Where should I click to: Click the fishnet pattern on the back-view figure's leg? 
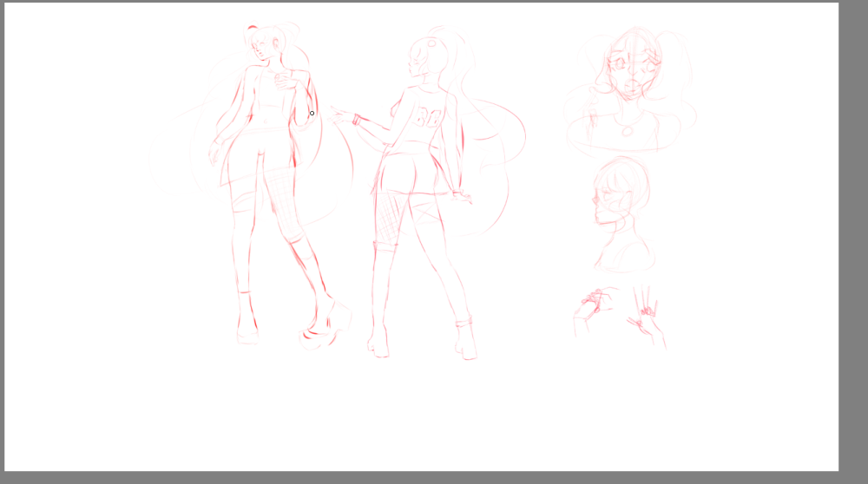pyautogui.click(x=388, y=217)
